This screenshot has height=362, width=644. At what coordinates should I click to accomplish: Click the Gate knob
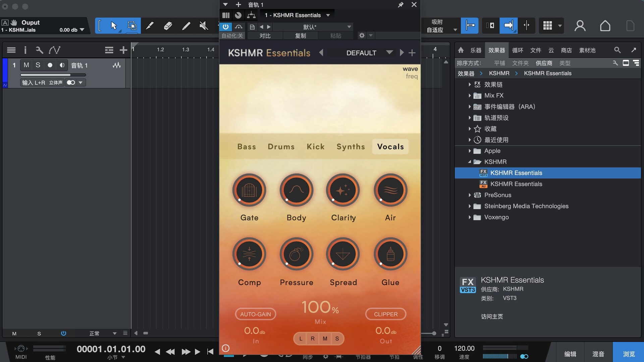pos(249,190)
